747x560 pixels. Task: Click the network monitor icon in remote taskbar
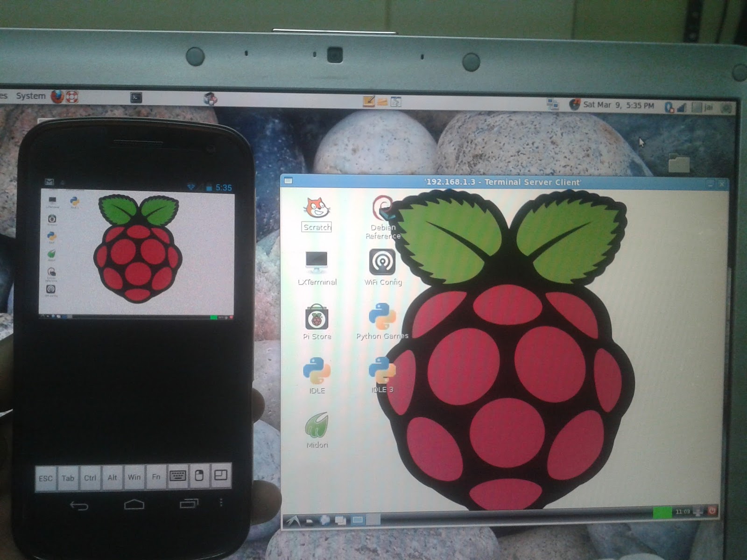tap(698, 511)
